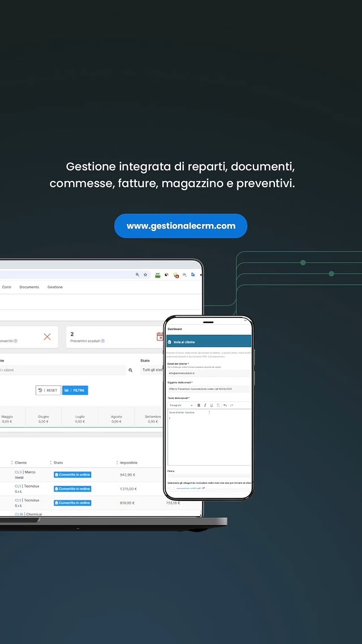
Task: Open the Documents menu item
Action: click(29, 287)
